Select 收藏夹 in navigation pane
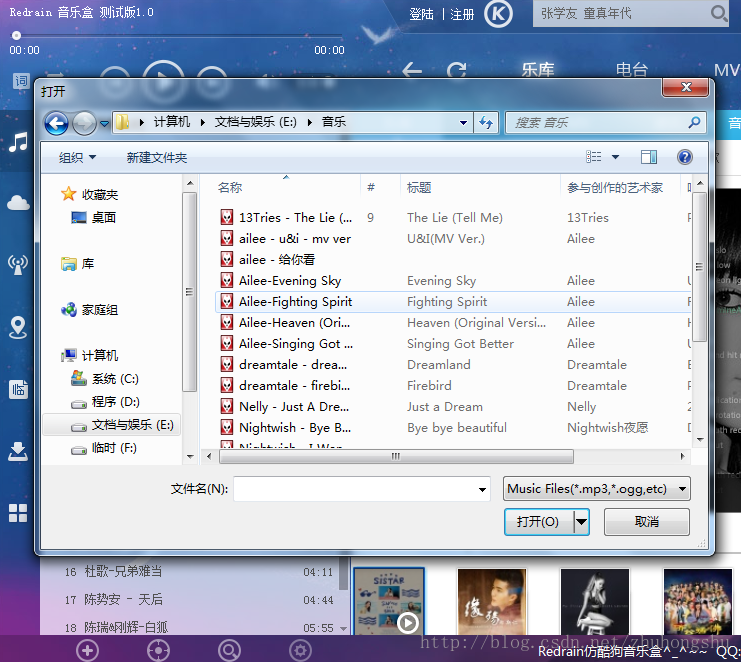Screen dimensions: 741x662 (90, 194)
